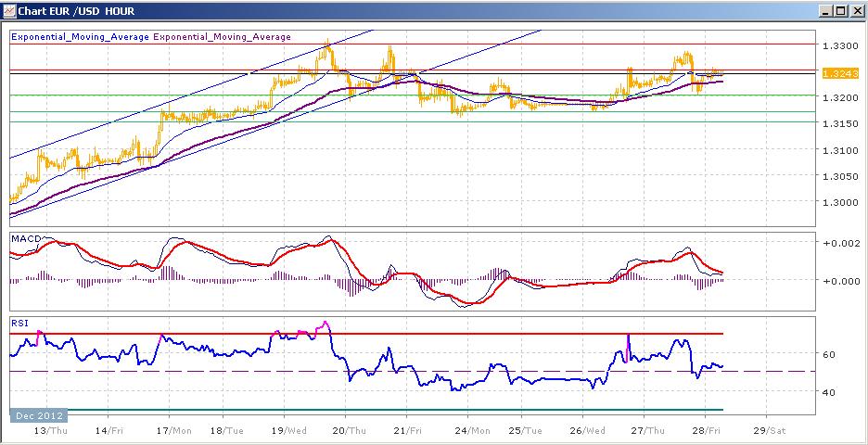Viewport: 868px width, 445px height.
Task: Select the 19/Wed date on the time axis
Action: pyautogui.click(x=284, y=430)
